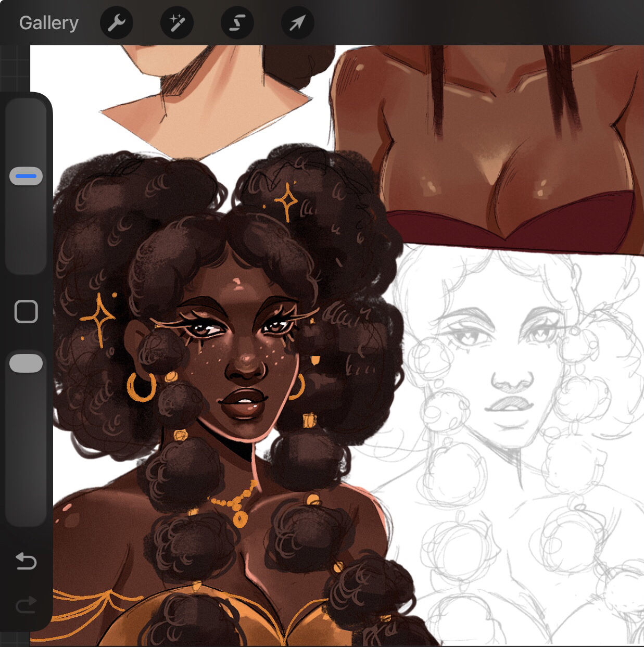Open the Actions wrench menu

click(x=116, y=23)
